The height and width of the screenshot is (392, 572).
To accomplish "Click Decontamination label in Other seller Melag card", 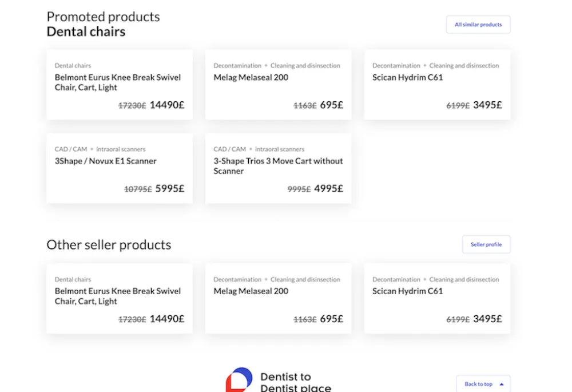I will point(237,280).
